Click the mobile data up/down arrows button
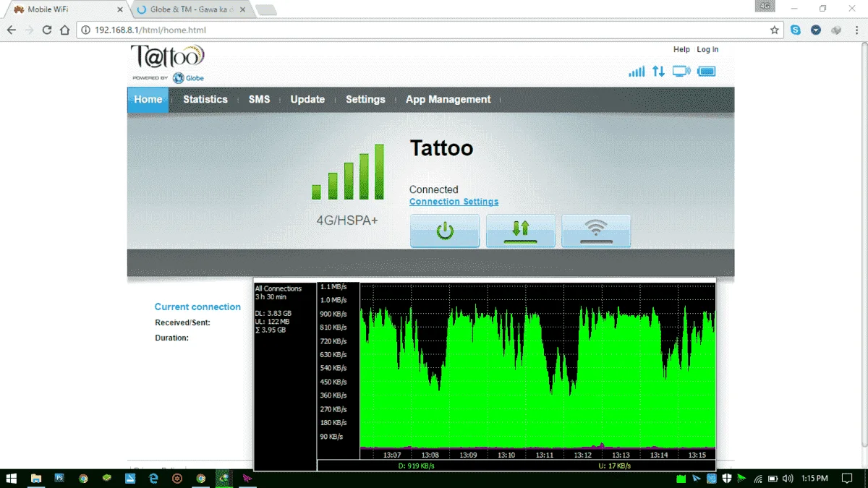The image size is (868, 488). [521, 231]
